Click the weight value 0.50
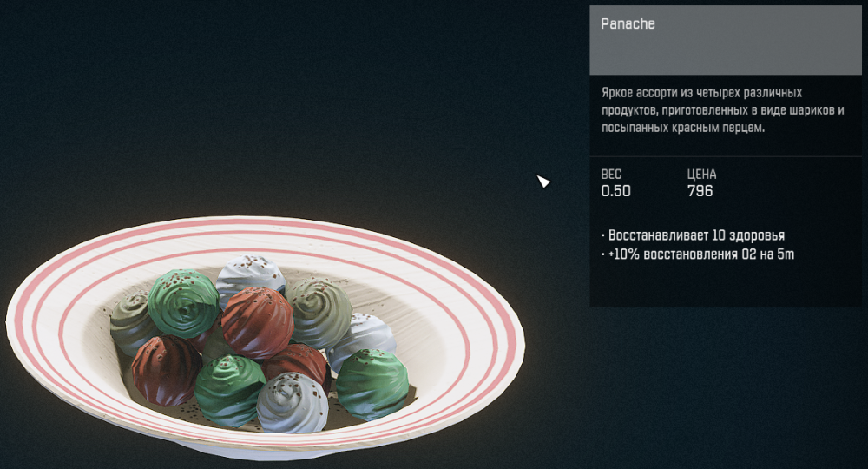This screenshot has width=868, height=469. pyautogui.click(x=615, y=191)
